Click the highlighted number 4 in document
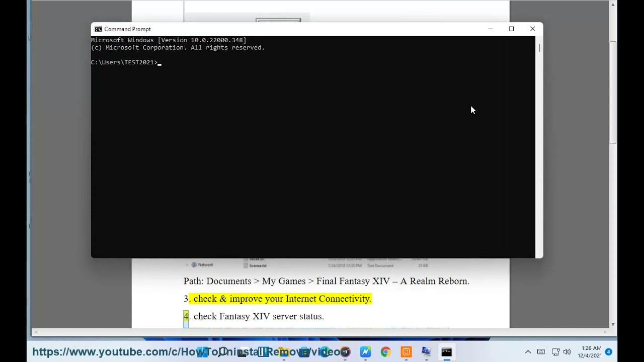This screenshot has height=362, width=644. click(x=186, y=316)
